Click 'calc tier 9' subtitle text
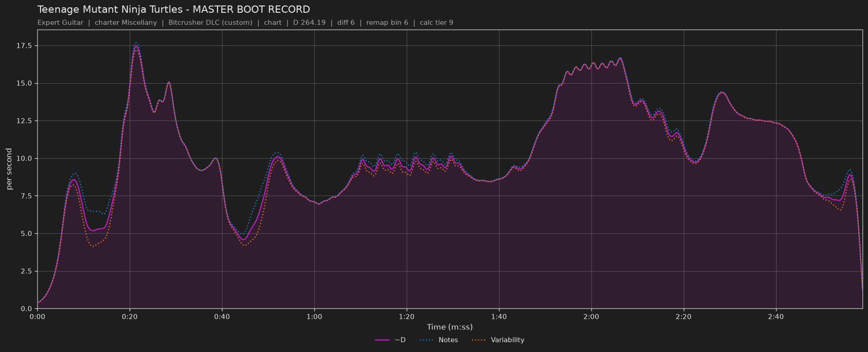Screen dimensions: 868x352 [x=437, y=23]
